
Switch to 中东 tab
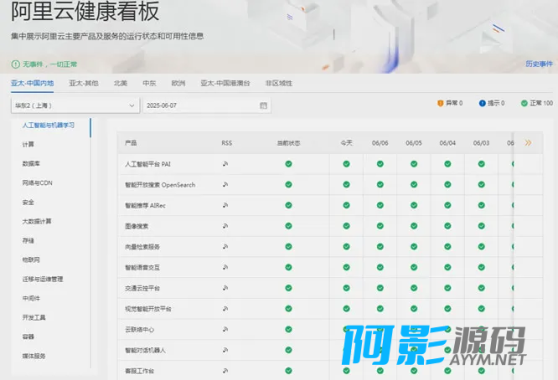point(149,83)
